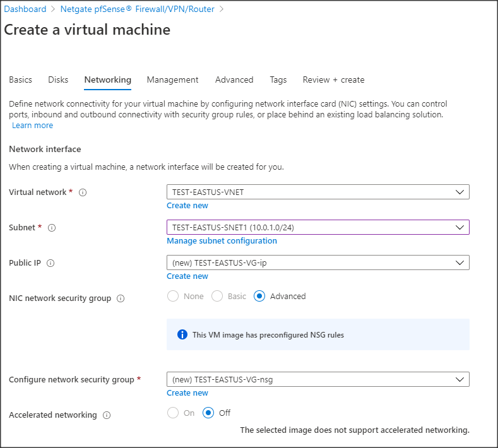Open the Learn more link
This screenshot has width=498, height=448.
[32, 126]
